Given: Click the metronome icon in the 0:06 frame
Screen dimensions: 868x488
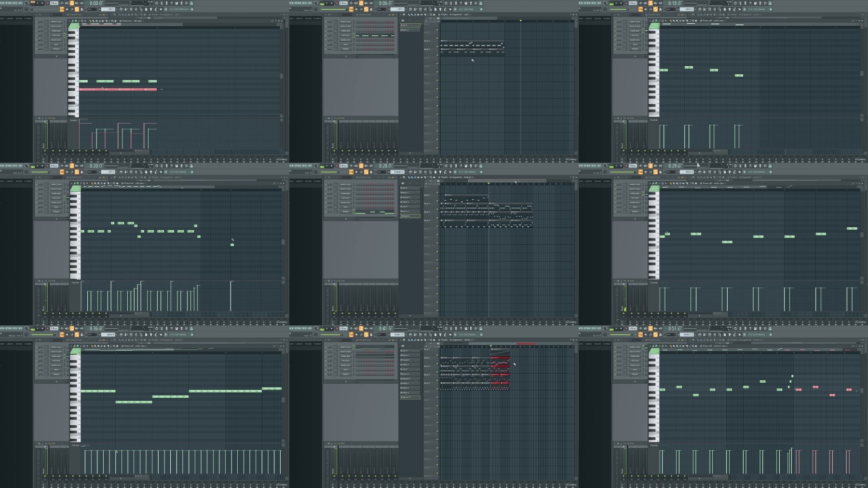Looking at the screenshot, I should point(351,3).
